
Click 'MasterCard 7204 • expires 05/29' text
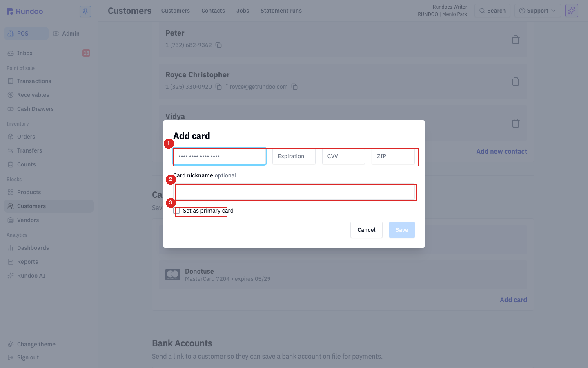pos(228,279)
